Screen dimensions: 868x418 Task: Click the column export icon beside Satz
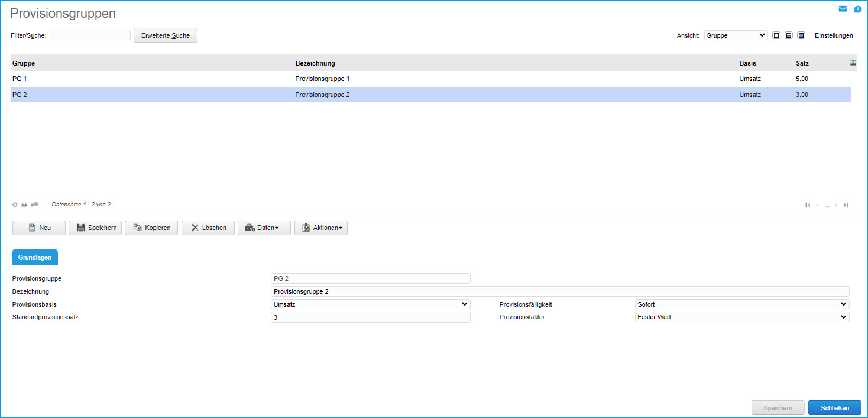(853, 63)
